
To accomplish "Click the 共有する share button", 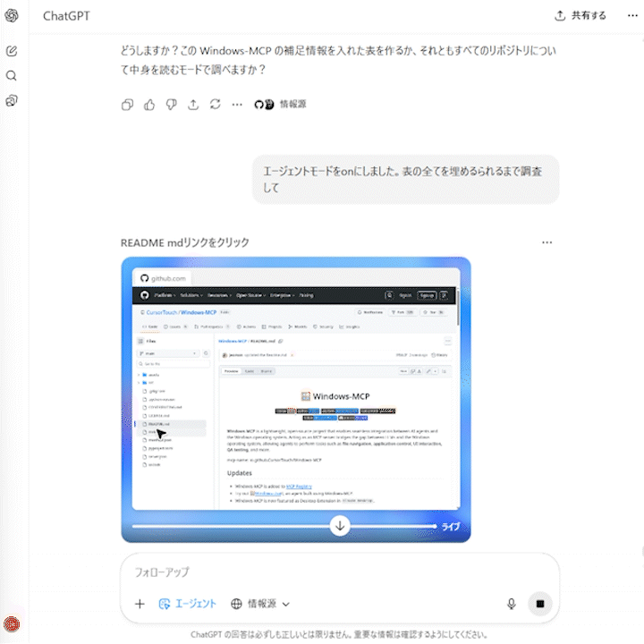I will [x=580, y=15].
